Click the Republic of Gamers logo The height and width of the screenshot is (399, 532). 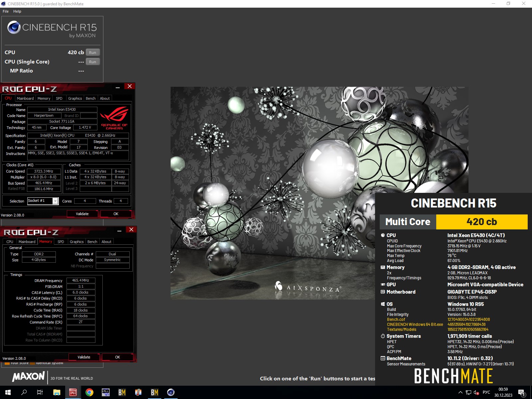tap(114, 118)
